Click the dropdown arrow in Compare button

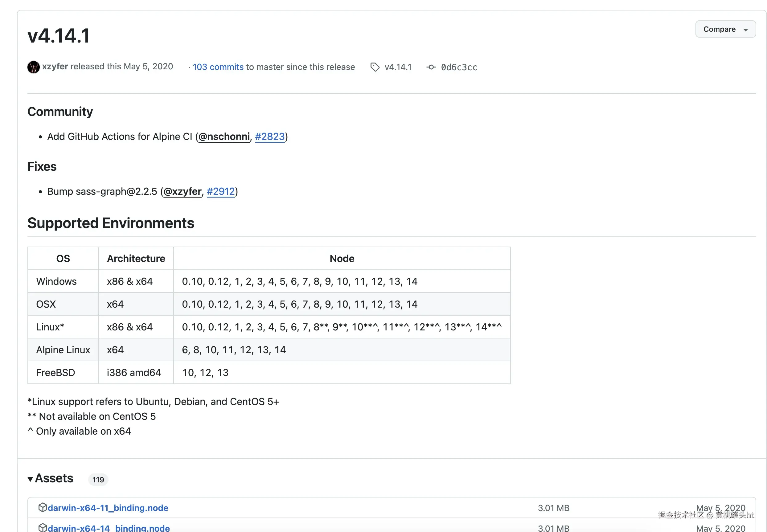coord(745,30)
